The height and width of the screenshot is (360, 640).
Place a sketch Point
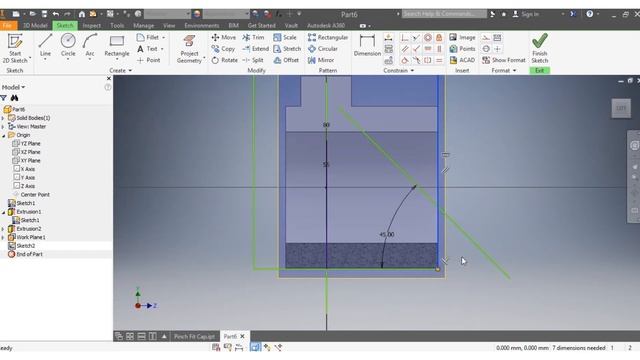[x=149, y=60]
